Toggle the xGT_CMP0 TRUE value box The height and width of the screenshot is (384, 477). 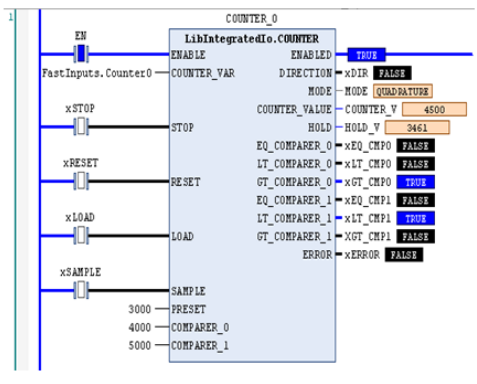(415, 182)
